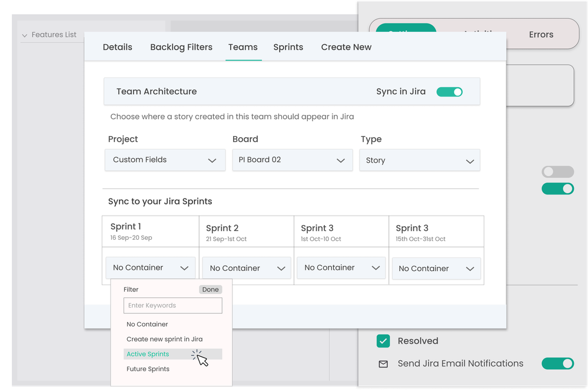This screenshot has height=390, width=588.
Task: Enable the grey off toggle in the background panel
Action: point(557,172)
